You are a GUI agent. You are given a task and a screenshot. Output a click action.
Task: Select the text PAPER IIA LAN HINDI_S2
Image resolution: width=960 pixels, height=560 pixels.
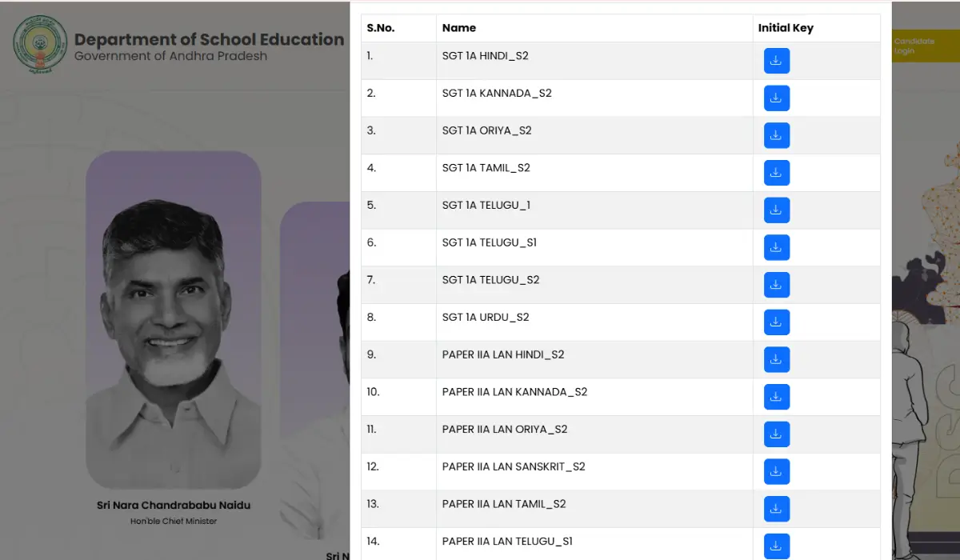503,354
